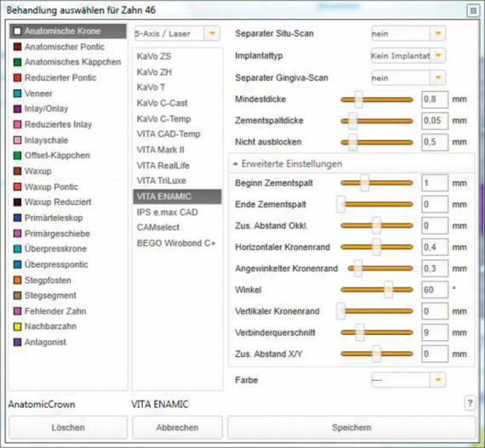Click the Mindestdicke value field
This screenshot has height=448, width=485.
[435, 99]
